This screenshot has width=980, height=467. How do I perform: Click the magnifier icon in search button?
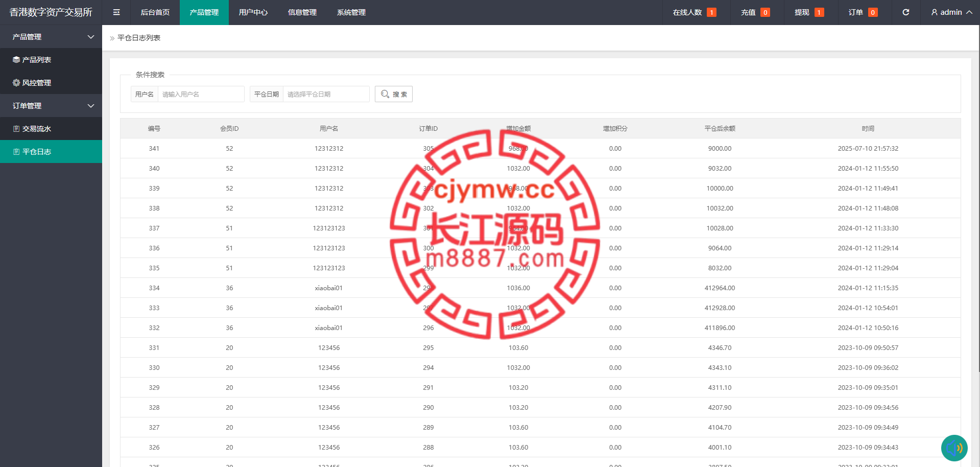(385, 94)
